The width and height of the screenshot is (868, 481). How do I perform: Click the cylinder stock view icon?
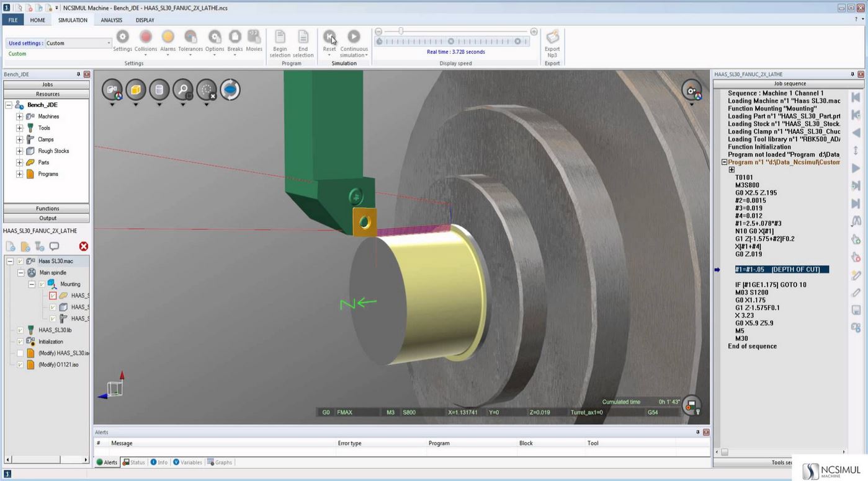pyautogui.click(x=159, y=90)
